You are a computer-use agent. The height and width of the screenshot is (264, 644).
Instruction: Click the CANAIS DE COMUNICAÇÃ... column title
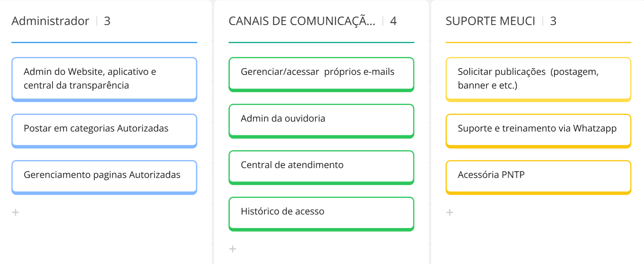(302, 21)
